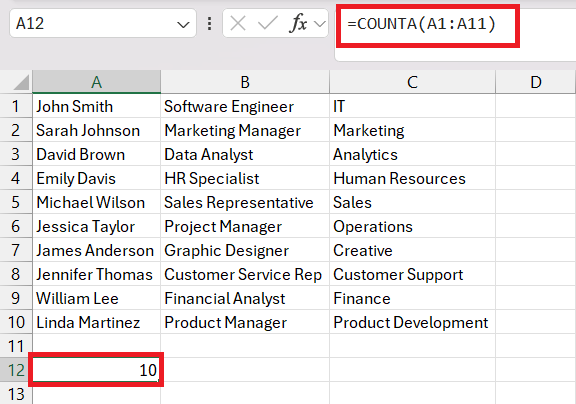This screenshot has height=404, width=576.
Task: Select row 8 header
Action: point(16,274)
